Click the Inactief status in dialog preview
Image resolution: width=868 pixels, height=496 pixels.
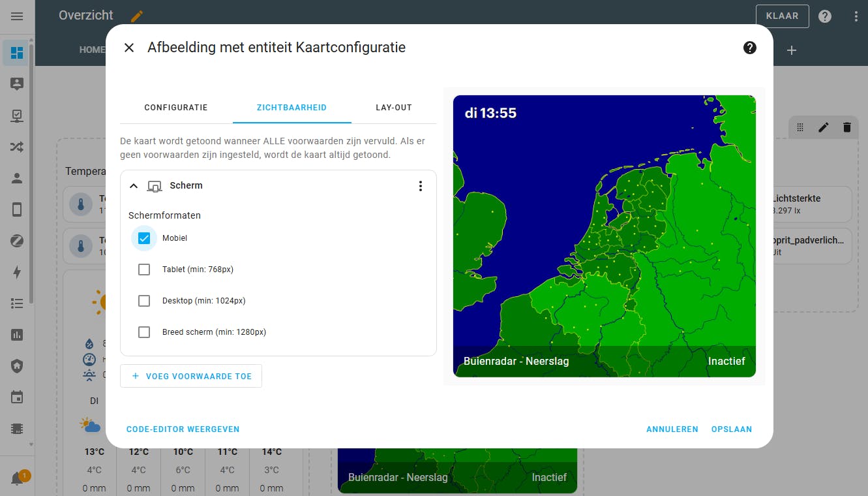click(726, 361)
